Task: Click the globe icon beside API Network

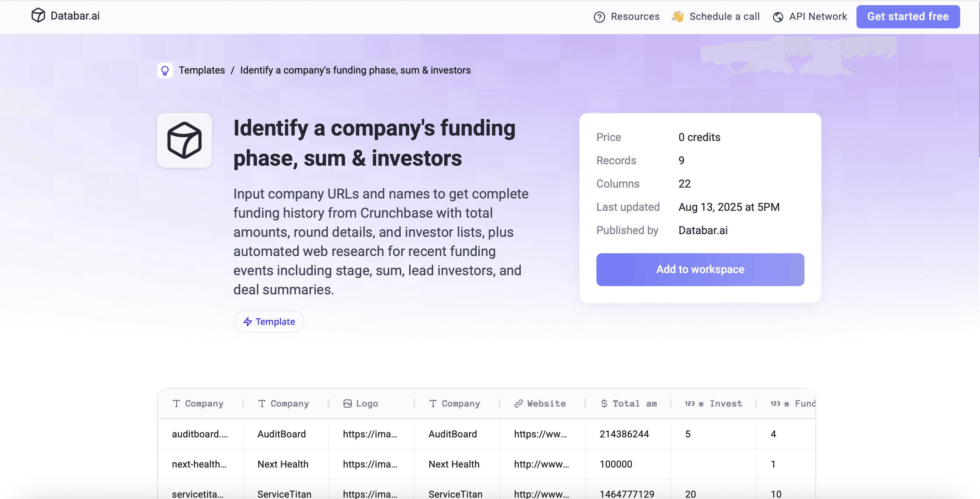Action: click(778, 17)
